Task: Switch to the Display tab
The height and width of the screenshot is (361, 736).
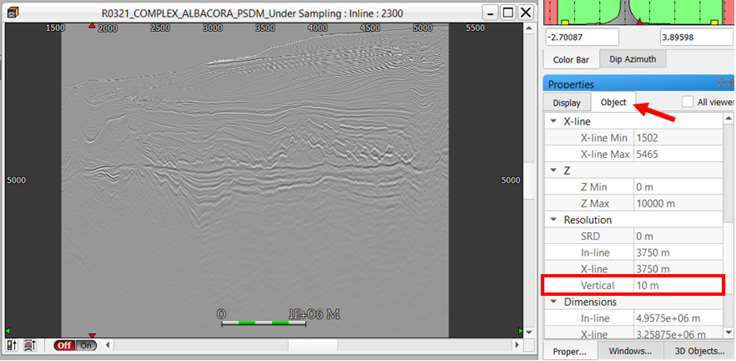Action: click(567, 103)
